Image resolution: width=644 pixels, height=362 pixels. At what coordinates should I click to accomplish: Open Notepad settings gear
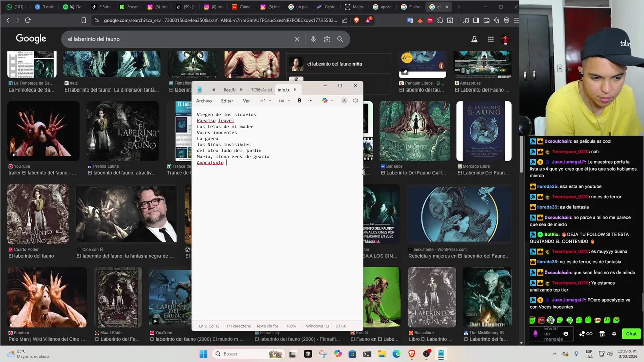(x=355, y=101)
